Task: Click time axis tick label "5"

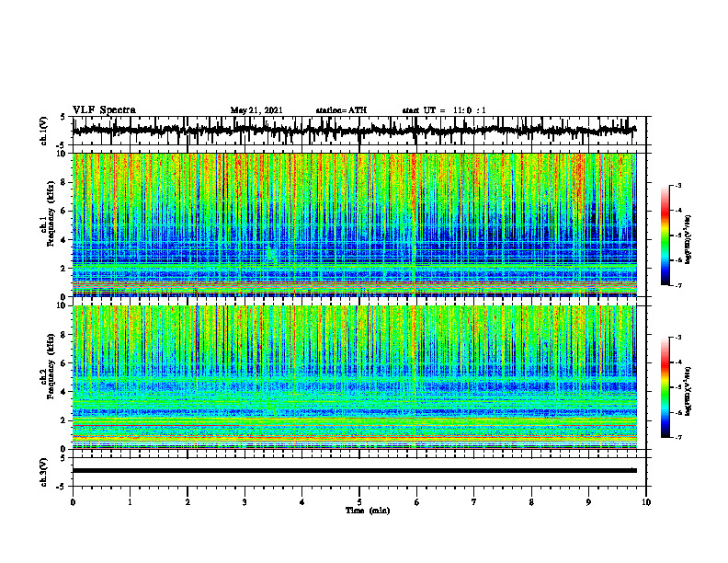Action: pyautogui.click(x=359, y=502)
